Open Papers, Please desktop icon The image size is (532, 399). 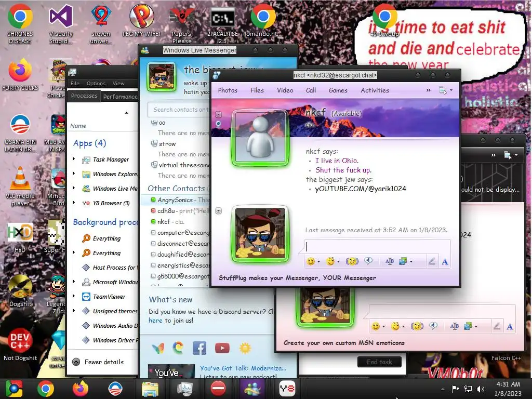[x=182, y=24]
